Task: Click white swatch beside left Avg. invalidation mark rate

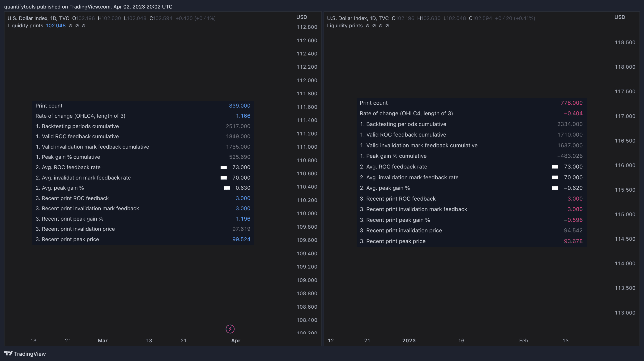Action: pyautogui.click(x=223, y=178)
